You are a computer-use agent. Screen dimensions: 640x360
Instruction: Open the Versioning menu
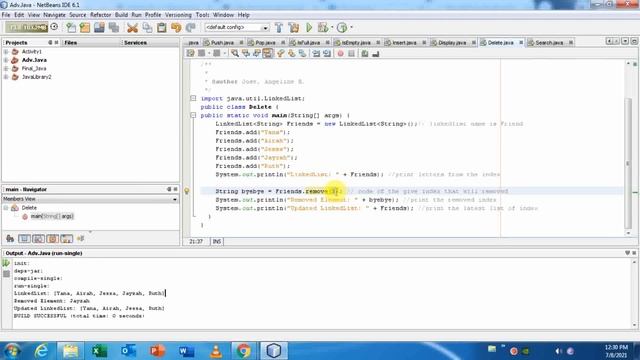pyautogui.click(x=178, y=15)
